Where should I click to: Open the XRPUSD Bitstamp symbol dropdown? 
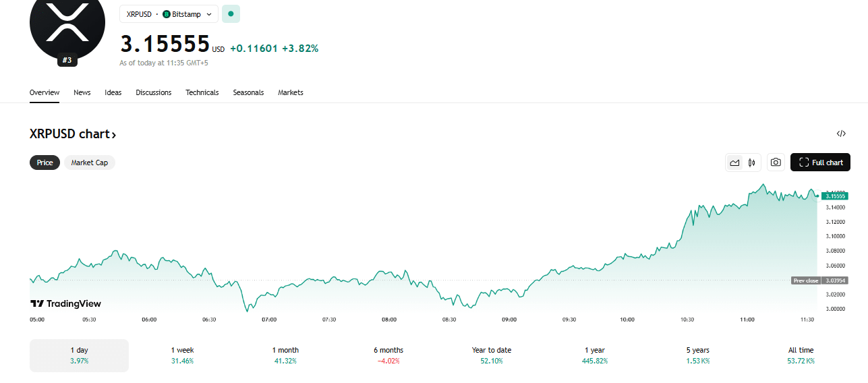169,13
